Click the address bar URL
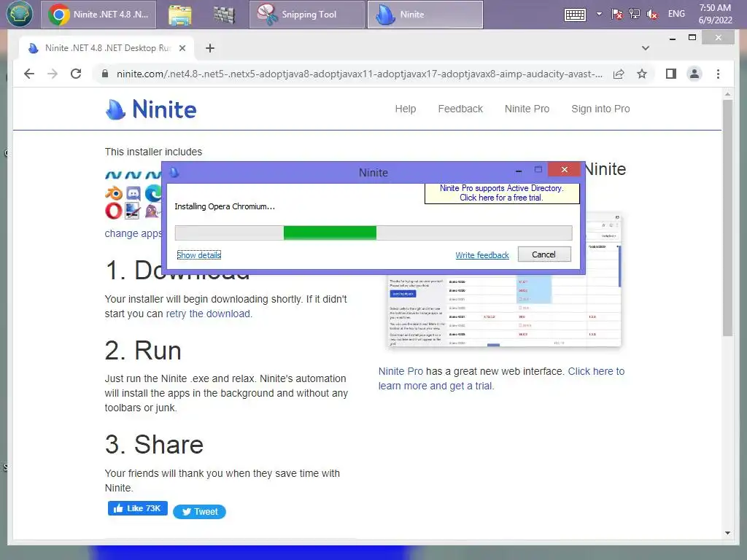This screenshot has height=560, width=747. (359, 74)
